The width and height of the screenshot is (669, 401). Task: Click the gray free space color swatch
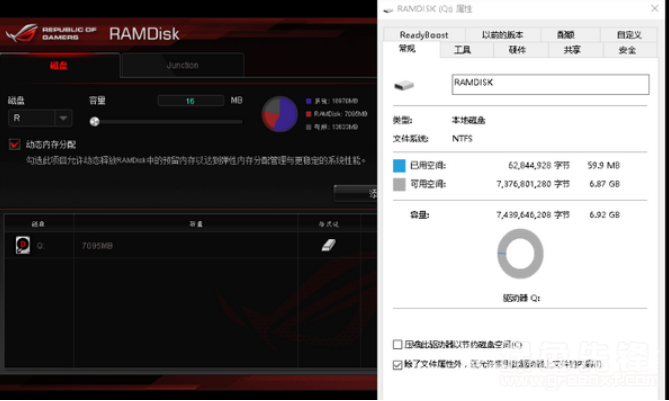[399, 184]
